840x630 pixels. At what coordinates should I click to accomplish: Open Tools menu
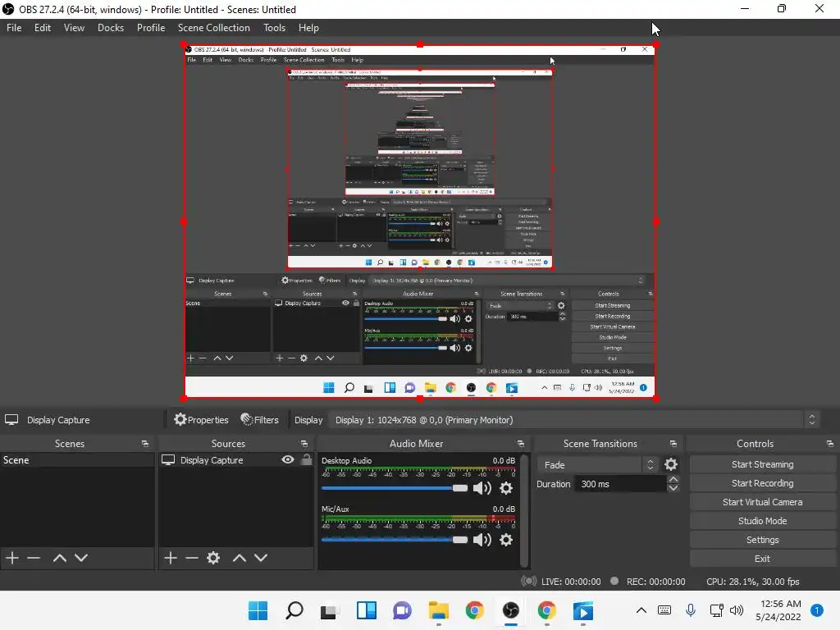pos(274,28)
